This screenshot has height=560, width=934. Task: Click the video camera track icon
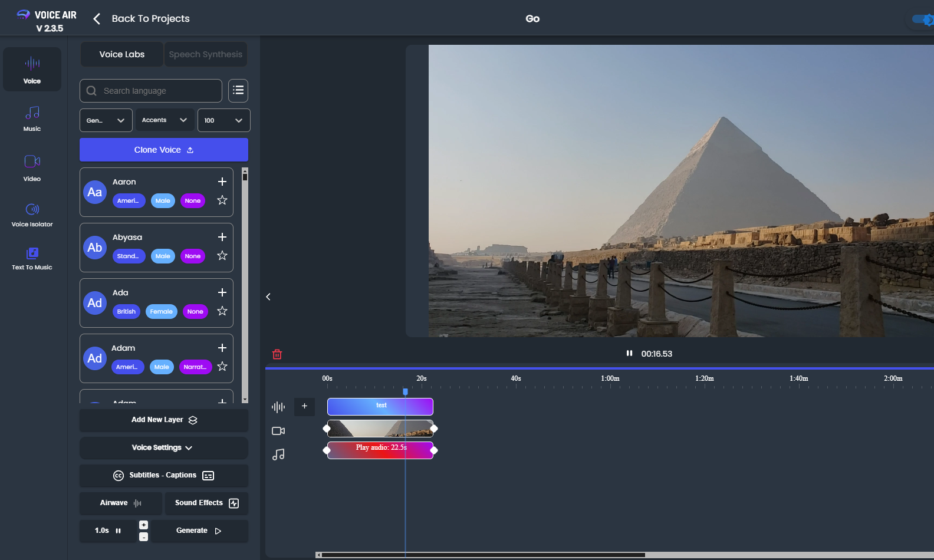(x=278, y=431)
